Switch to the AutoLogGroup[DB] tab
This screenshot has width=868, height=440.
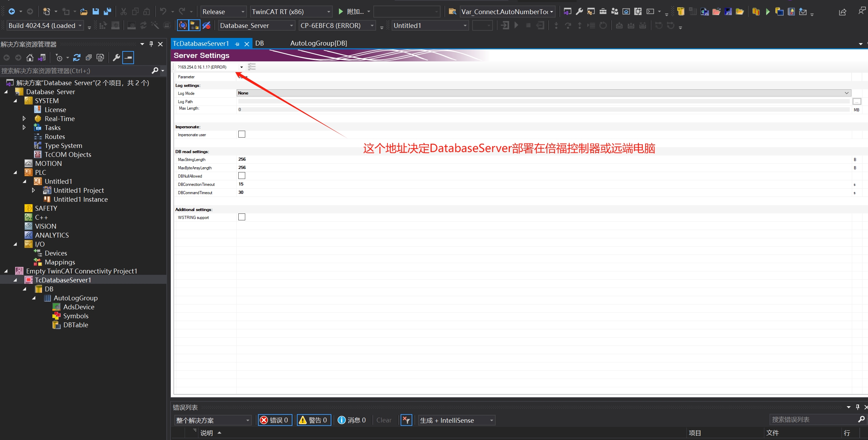pos(318,43)
